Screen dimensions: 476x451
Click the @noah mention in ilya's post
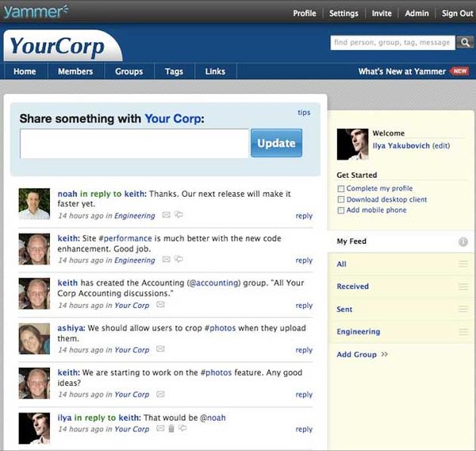click(x=213, y=418)
